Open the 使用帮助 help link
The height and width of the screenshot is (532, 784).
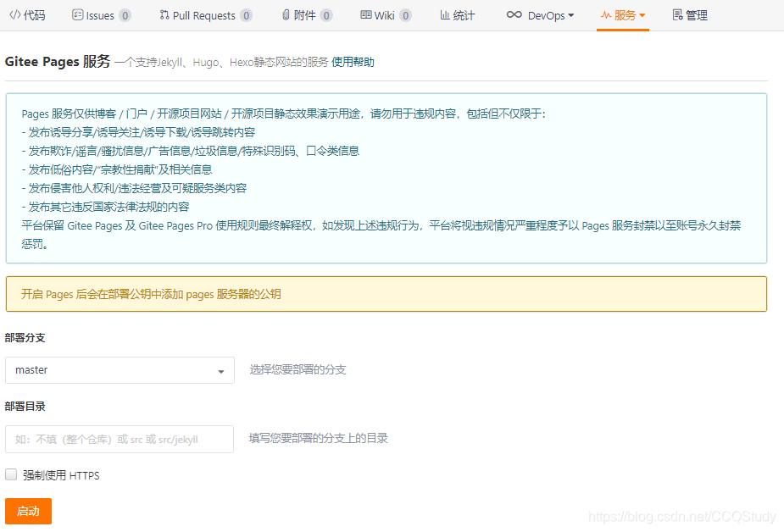pyautogui.click(x=353, y=62)
